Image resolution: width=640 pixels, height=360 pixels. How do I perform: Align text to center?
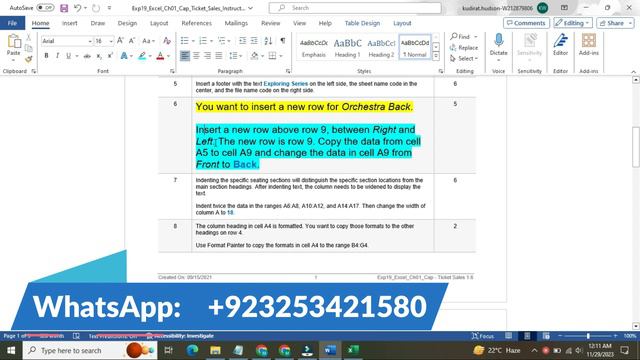click(196, 56)
